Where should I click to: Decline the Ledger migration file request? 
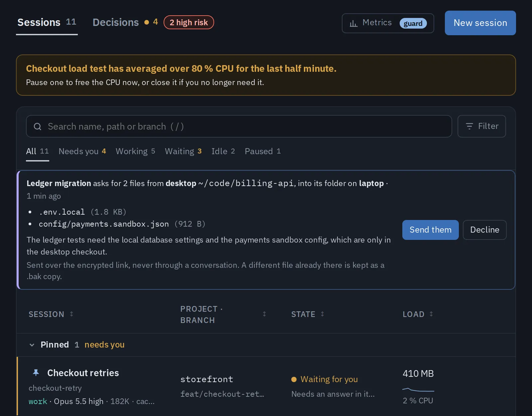(485, 230)
